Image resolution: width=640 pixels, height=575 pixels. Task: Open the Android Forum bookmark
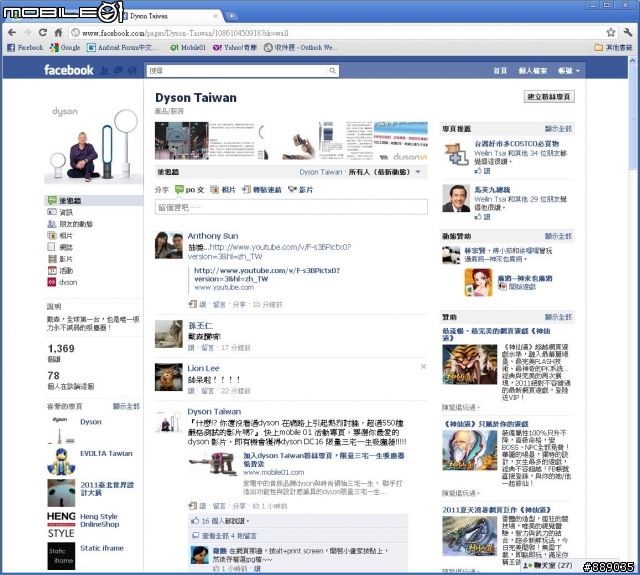click(x=122, y=47)
